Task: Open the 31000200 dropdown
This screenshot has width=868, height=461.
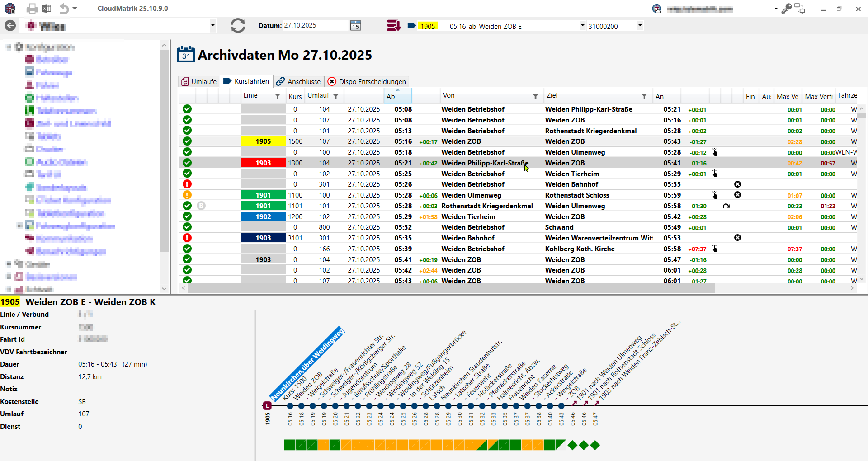Action: pos(640,26)
